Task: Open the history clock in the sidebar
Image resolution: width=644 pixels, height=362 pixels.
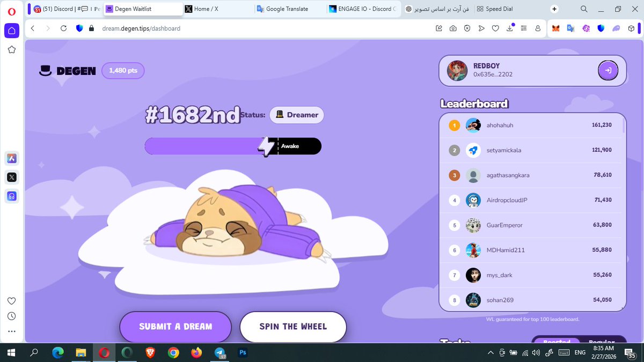Action: coord(12,316)
